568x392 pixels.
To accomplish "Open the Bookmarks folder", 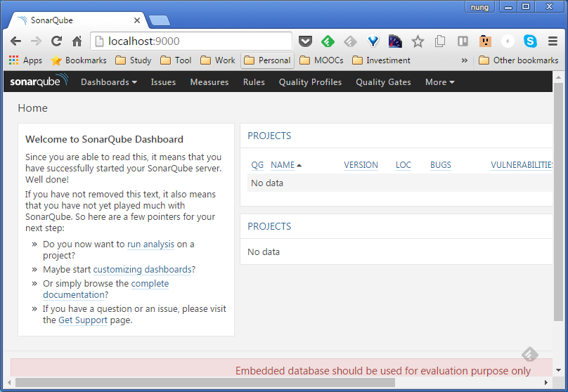I will (x=79, y=60).
